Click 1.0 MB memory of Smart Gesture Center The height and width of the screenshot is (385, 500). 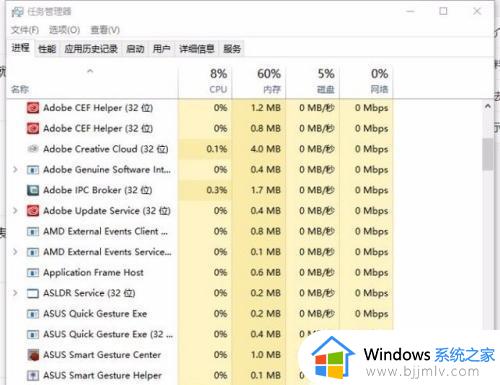click(266, 355)
